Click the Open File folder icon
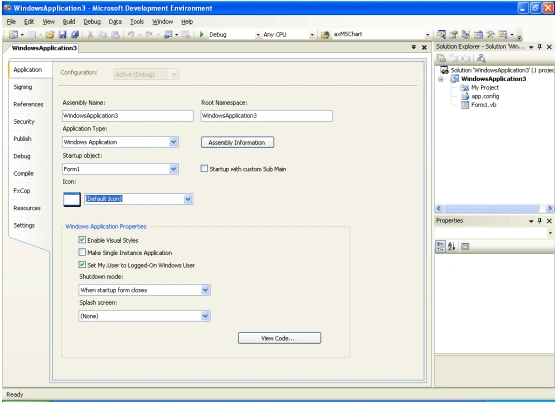The width and height of the screenshot is (557, 404). click(x=50, y=34)
